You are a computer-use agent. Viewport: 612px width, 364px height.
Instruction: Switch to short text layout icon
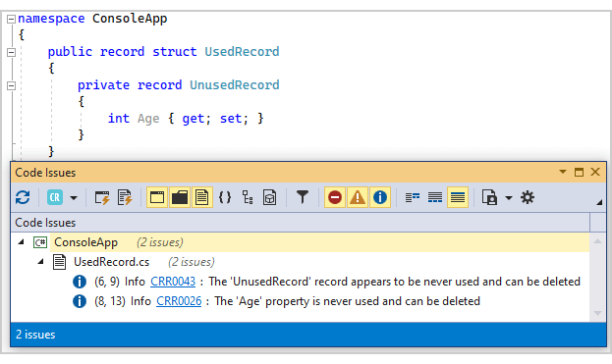tap(413, 197)
